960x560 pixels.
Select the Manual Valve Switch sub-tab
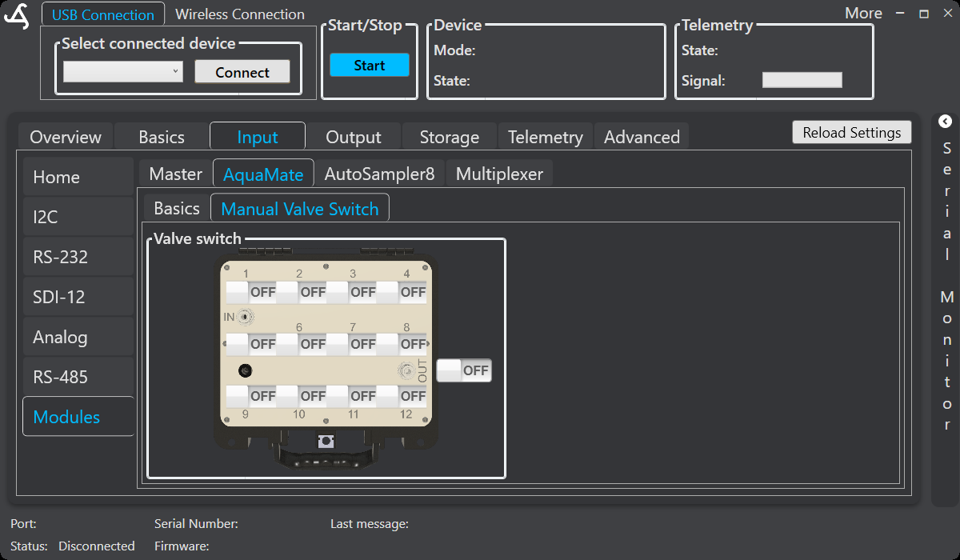[300, 209]
